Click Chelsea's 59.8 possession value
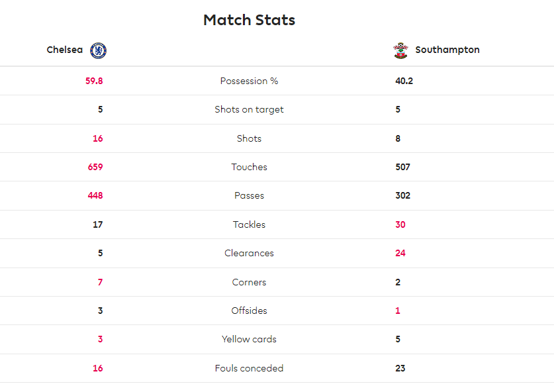Image resolution: width=554 pixels, height=392 pixels. click(94, 81)
